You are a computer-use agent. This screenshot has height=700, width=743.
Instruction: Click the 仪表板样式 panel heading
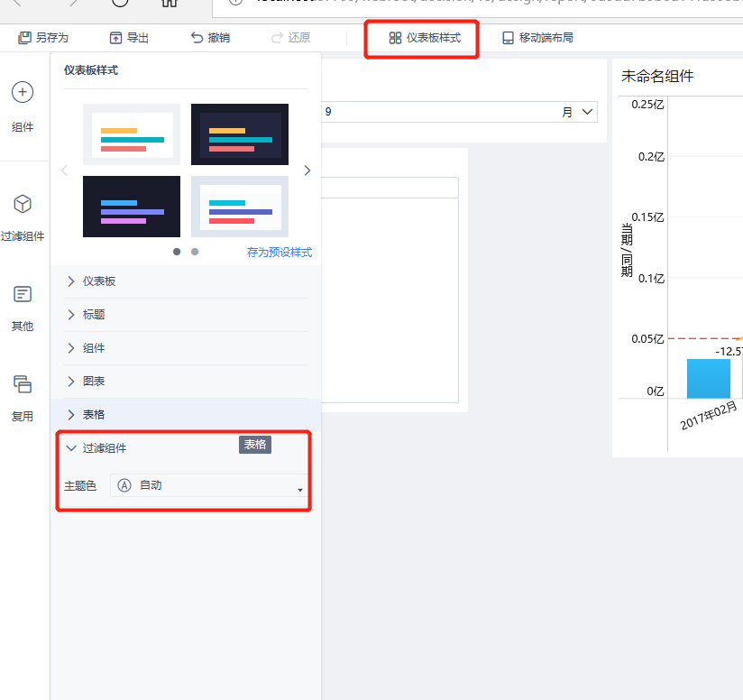pyautogui.click(x=91, y=70)
